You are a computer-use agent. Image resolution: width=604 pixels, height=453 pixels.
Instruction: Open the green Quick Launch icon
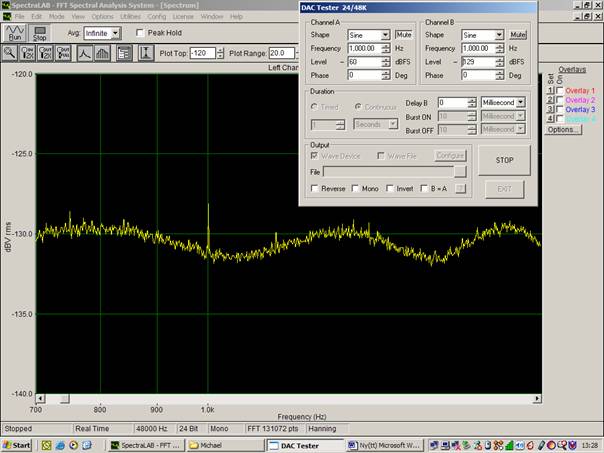[46, 445]
